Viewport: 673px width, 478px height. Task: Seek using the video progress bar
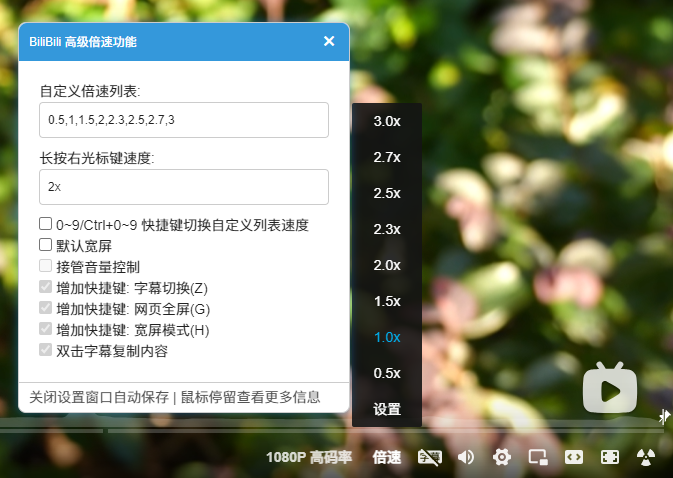[x=332, y=431]
